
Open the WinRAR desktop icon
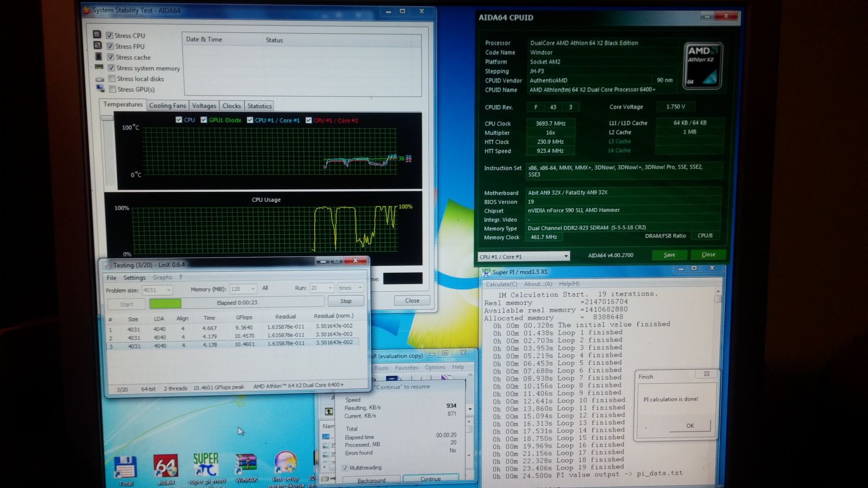[245, 464]
